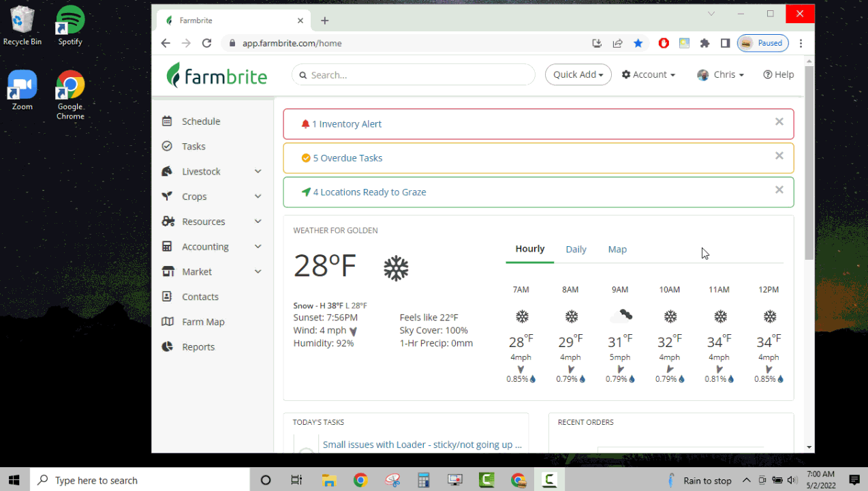Screen dimensions: 868x491
Task: Click the Resources tractor icon
Action: point(168,222)
